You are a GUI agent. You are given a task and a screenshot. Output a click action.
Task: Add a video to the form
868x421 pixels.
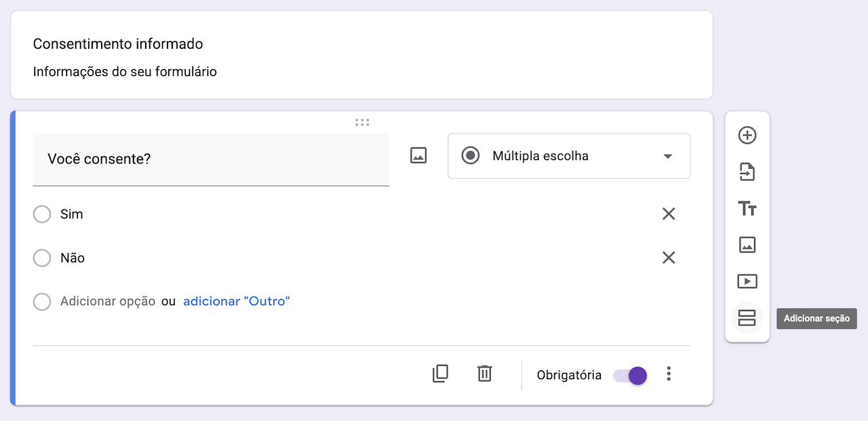click(747, 281)
